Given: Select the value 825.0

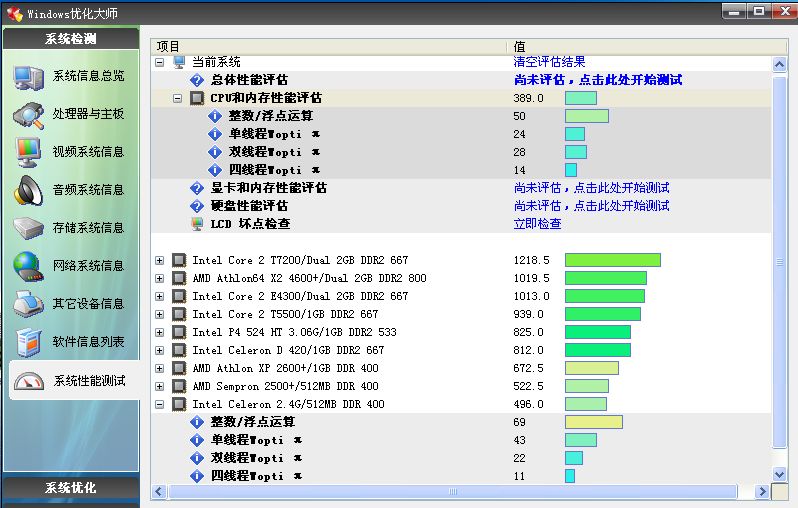Looking at the screenshot, I should coord(528,332).
